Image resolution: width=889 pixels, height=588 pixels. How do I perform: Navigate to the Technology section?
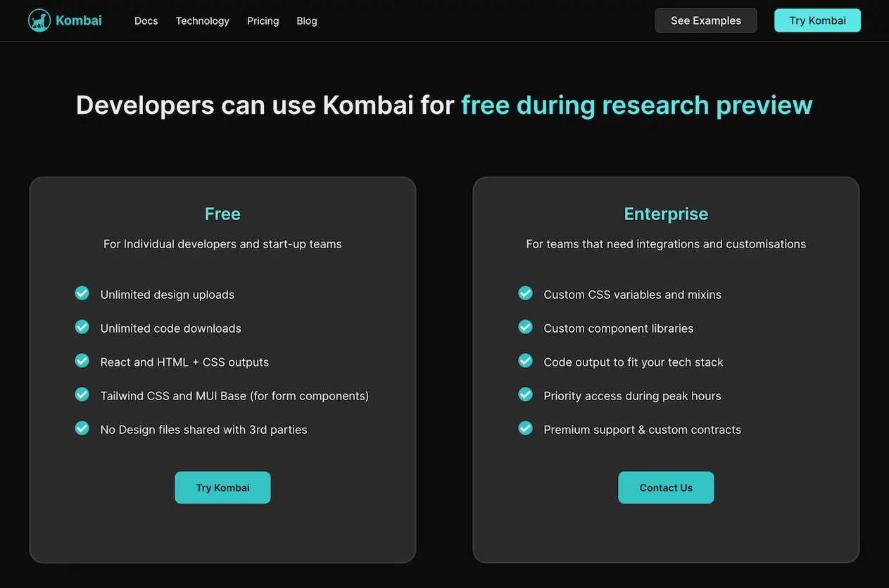click(202, 20)
